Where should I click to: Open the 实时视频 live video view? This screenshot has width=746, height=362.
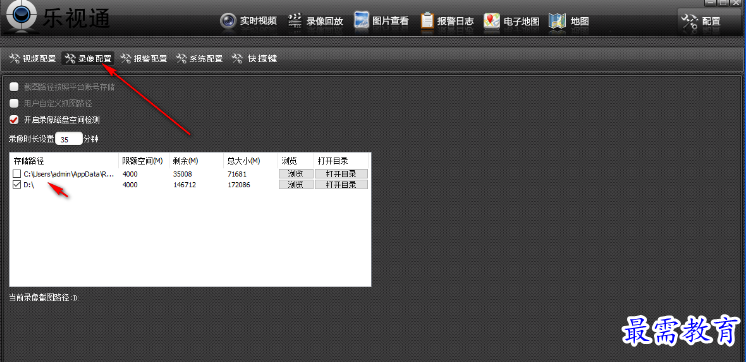point(248,21)
